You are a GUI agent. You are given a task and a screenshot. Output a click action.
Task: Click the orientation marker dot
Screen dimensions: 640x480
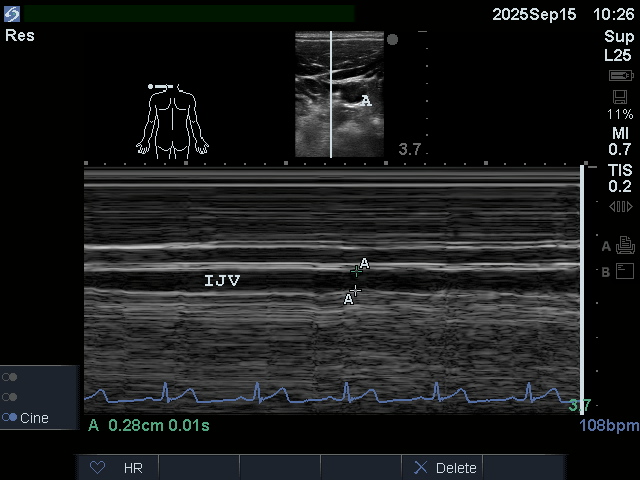tap(392, 40)
